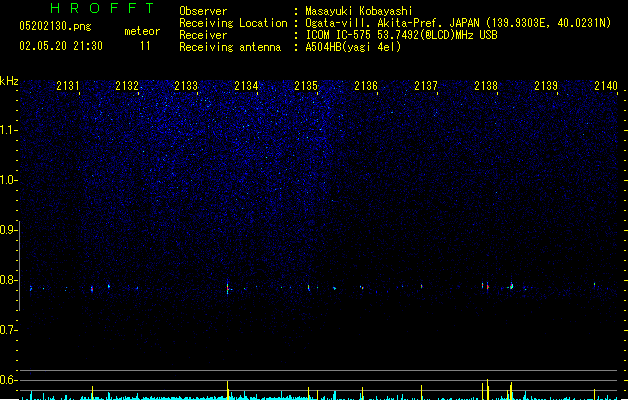The image size is (629, 400).
Task: Click the receiver ICOM IC-575 text
Action: tap(401, 35)
